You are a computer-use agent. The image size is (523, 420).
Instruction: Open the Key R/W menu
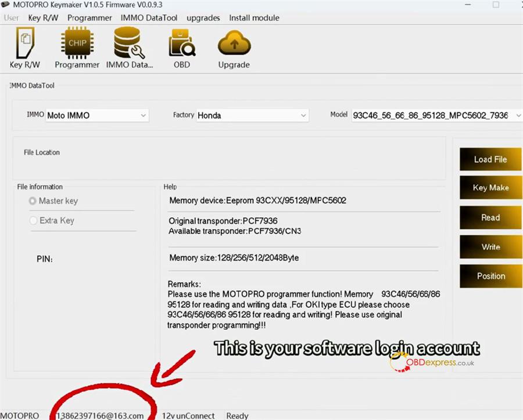[x=43, y=17]
